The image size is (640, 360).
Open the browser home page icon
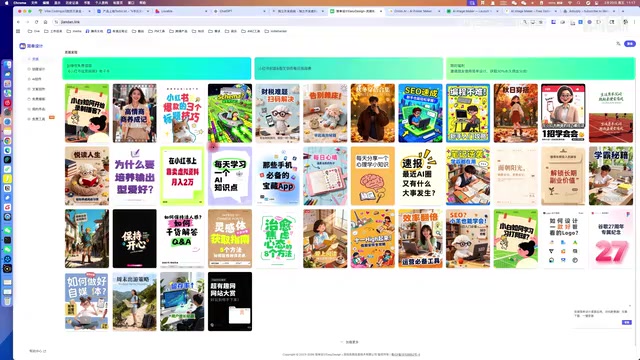45,22
